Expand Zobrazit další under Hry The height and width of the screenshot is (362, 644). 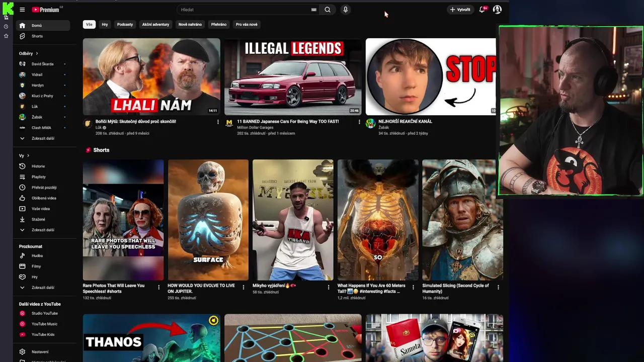pos(42,288)
